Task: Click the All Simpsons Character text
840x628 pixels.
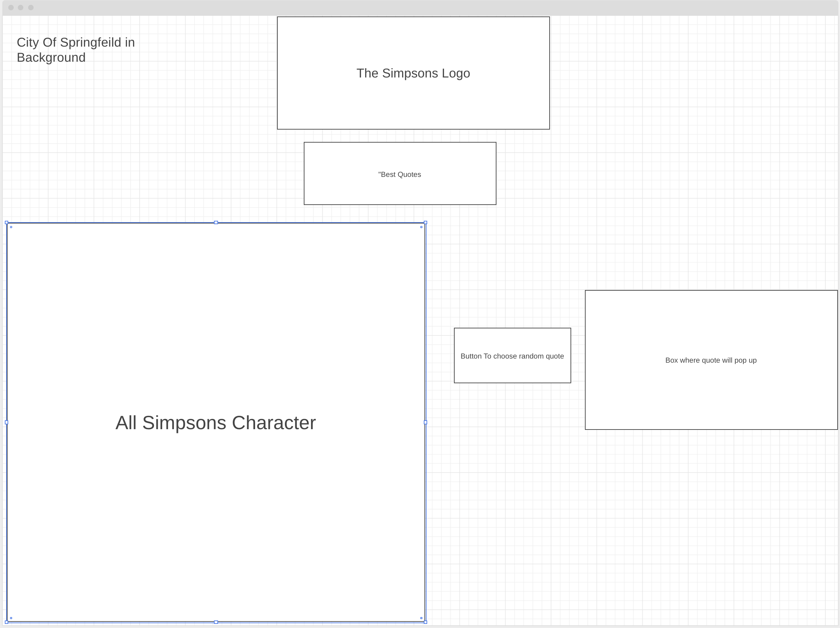Action: coord(215,423)
